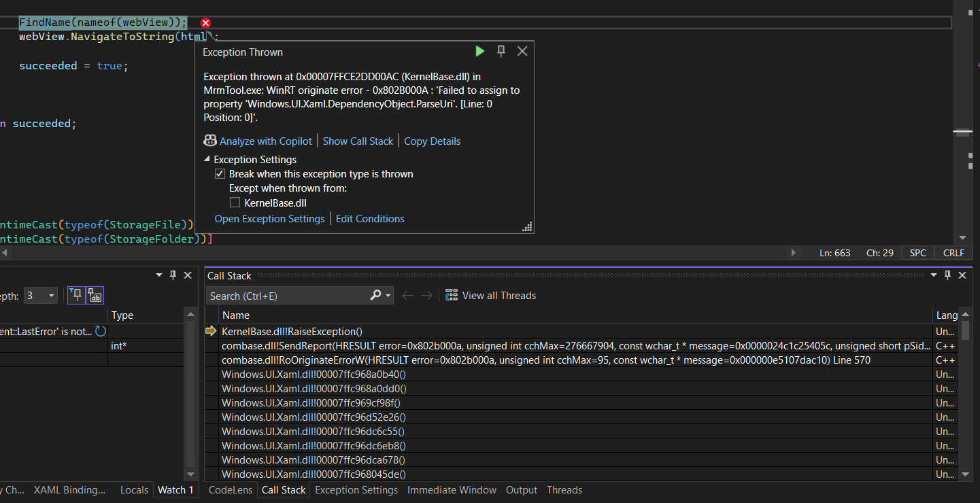The width and height of the screenshot is (980, 503).
Task: Open Watch panel window position dropdown arrow
Action: coord(159,275)
